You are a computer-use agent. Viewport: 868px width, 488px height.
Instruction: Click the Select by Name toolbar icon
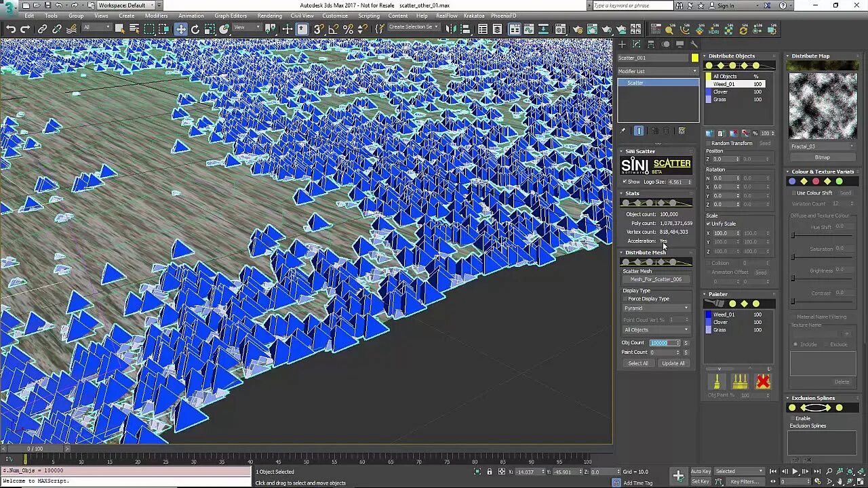pos(134,29)
